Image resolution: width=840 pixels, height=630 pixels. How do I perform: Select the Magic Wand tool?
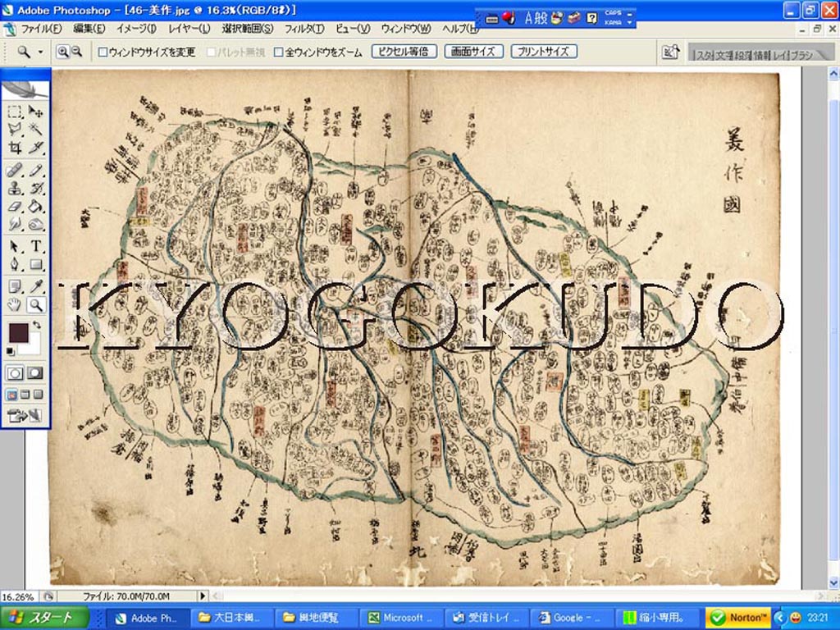[36, 129]
